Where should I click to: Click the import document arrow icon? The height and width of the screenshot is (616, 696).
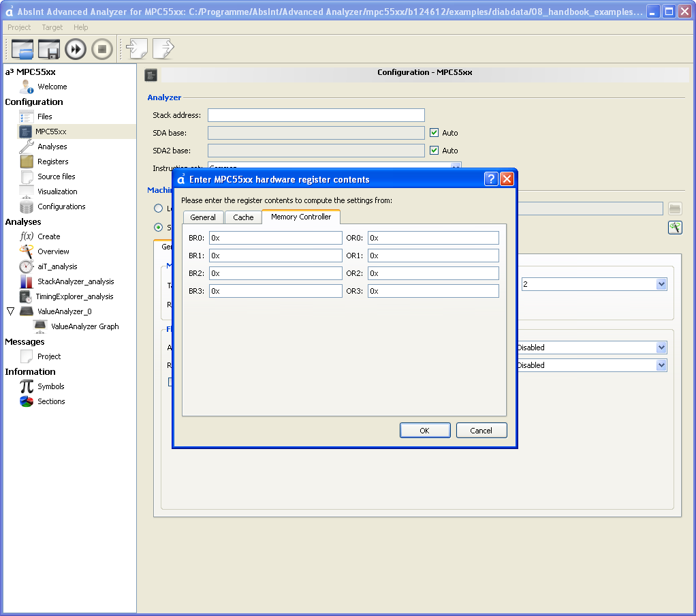[x=137, y=48]
